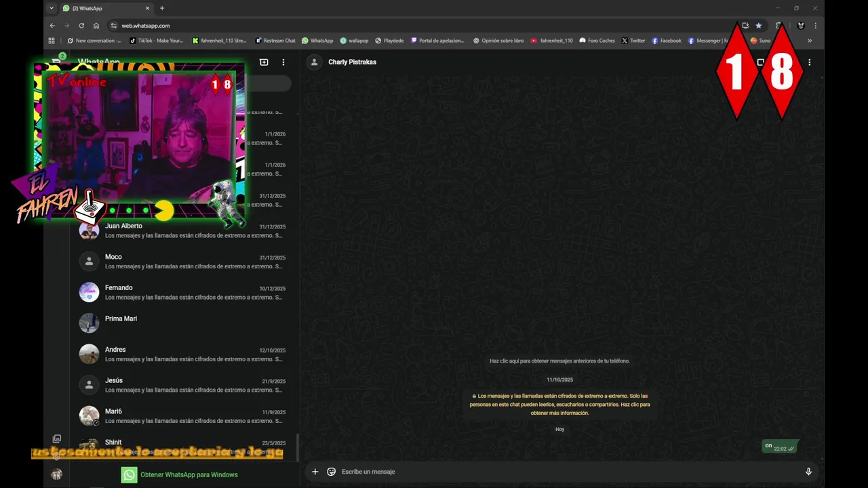
Task: Start a new chat with the plus-bubble icon
Action: 264,62
